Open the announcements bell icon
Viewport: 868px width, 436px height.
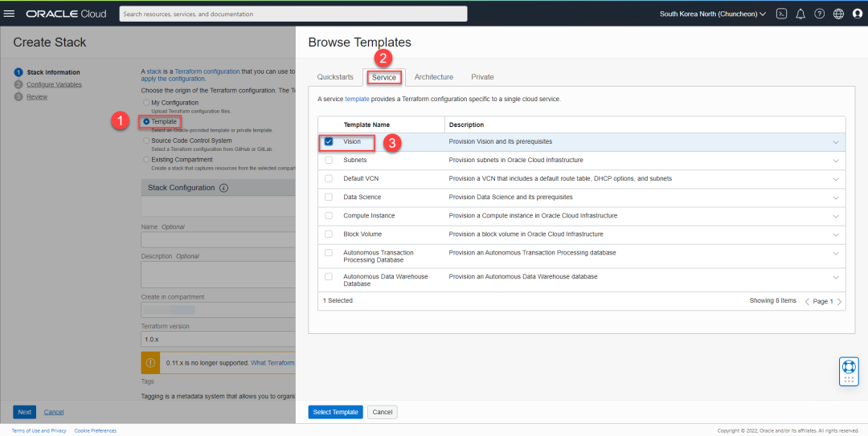[800, 14]
